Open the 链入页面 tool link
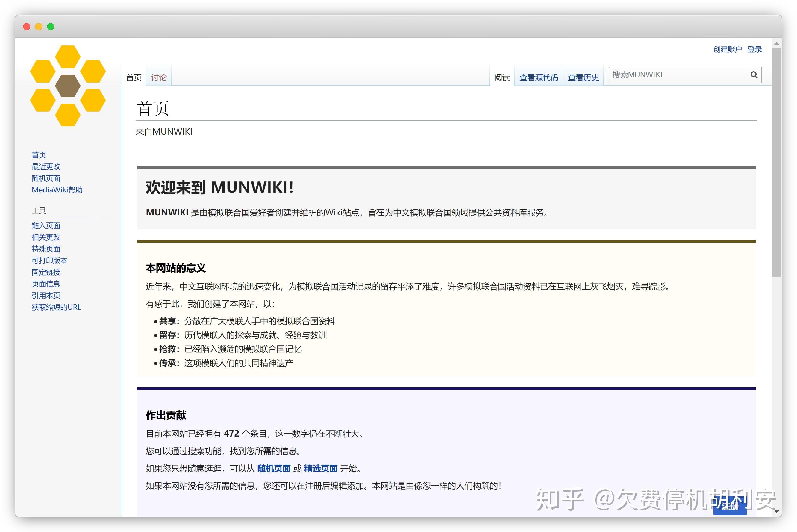The height and width of the screenshot is (532, 797). tap(46, 226)
